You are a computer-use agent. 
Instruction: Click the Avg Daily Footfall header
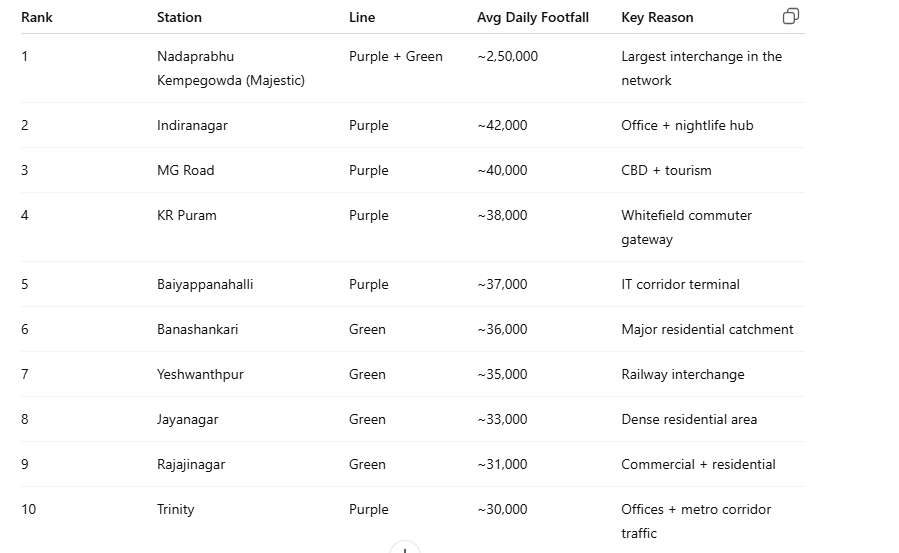[x=533, y=17]
